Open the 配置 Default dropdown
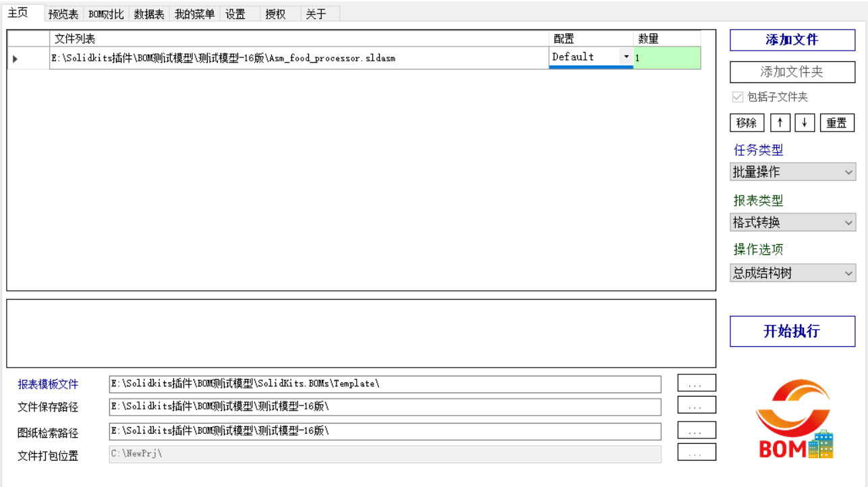The width and height of the screenshot is (868, 487). (x=626, y=57)
